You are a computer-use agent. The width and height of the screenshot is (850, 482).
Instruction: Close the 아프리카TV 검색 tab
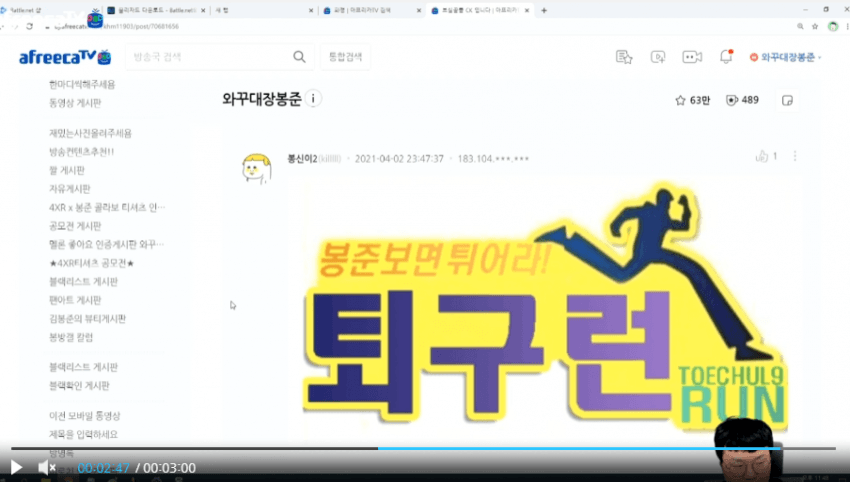(418, 10)
